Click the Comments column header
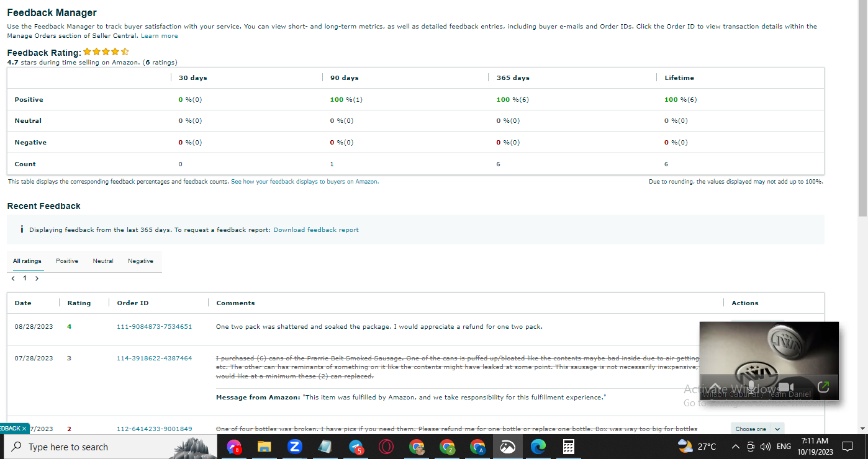868x459 pixels. (235, 303)
